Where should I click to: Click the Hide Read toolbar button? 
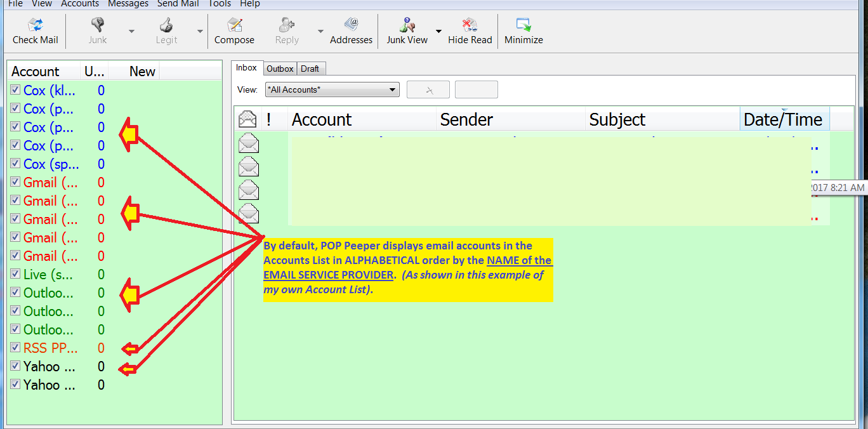click(470, 31)
